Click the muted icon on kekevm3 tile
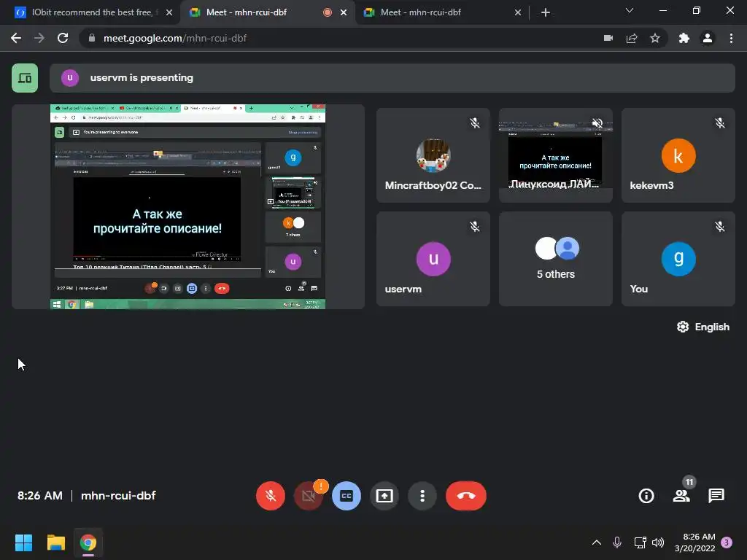Viewport: 747px width, 560px height. 720,123
